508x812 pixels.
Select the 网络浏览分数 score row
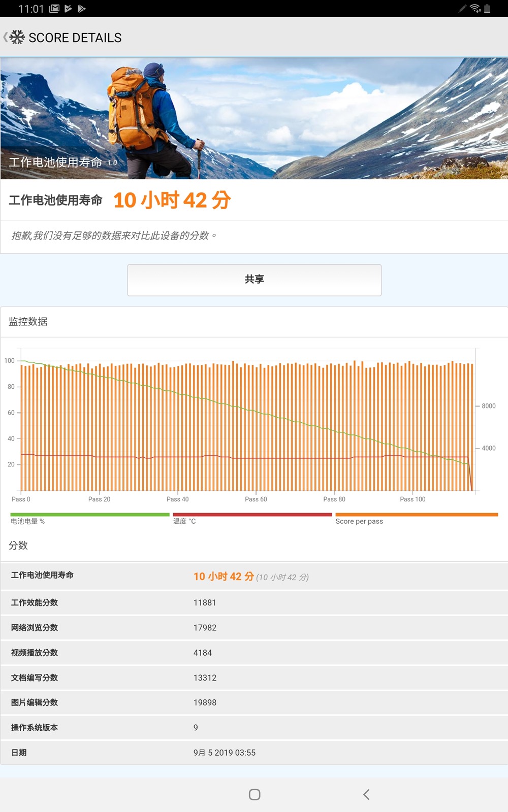[x=254, y=627]
